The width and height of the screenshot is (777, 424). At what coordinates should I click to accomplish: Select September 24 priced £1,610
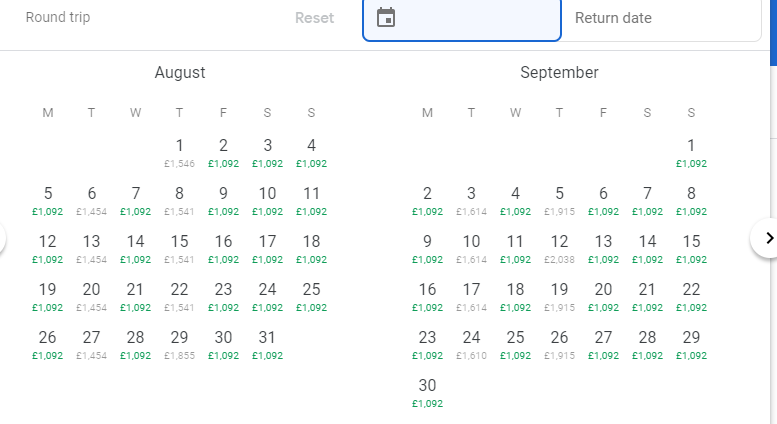(472, 343)
